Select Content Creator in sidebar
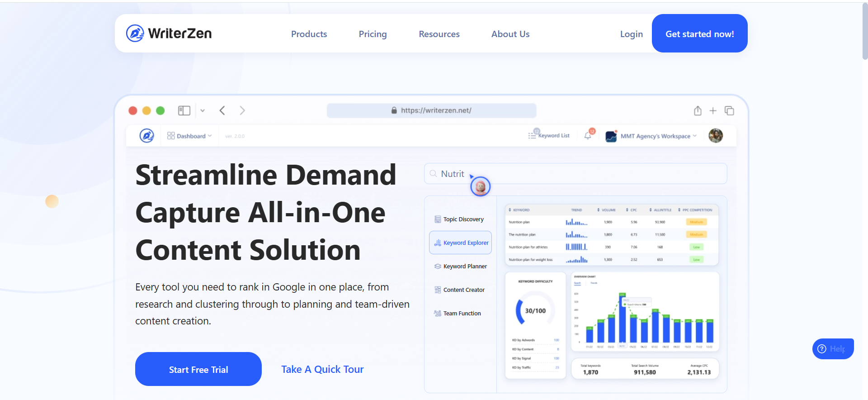This screenshot has width=868, height=400. tap(459, 290)
